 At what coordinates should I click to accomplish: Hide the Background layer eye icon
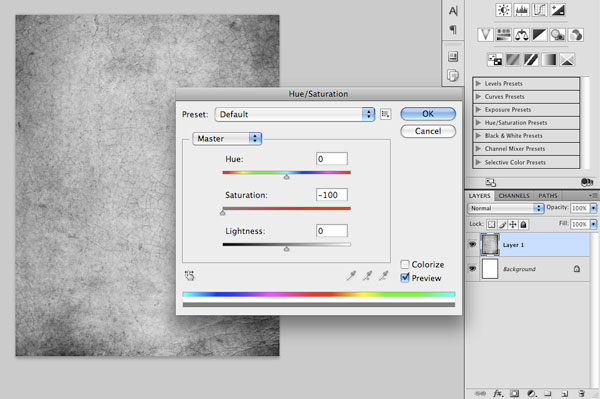pyautogui.click(x=473, y=269)
